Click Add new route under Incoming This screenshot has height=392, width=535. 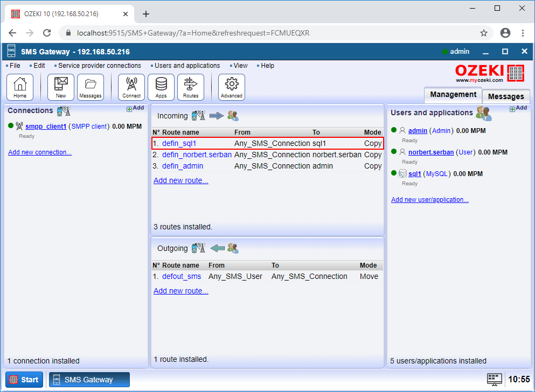(x=180, y=180)
